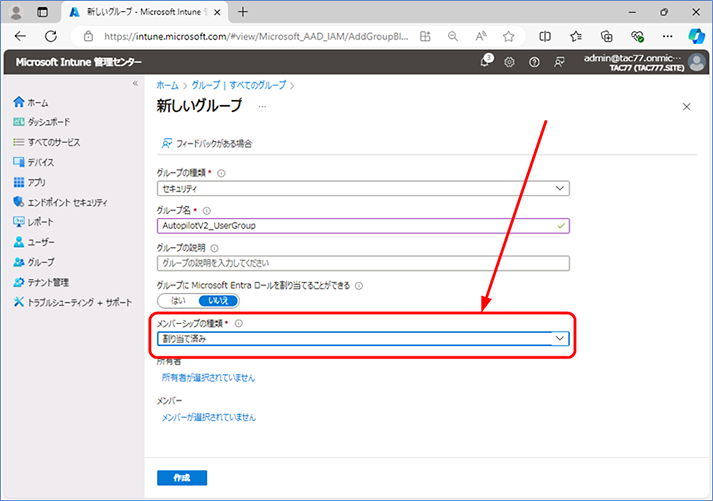This screenshot has height=501, width=713.
Task: Click メンバーが選択されていません link
Action: click(209, 417)
